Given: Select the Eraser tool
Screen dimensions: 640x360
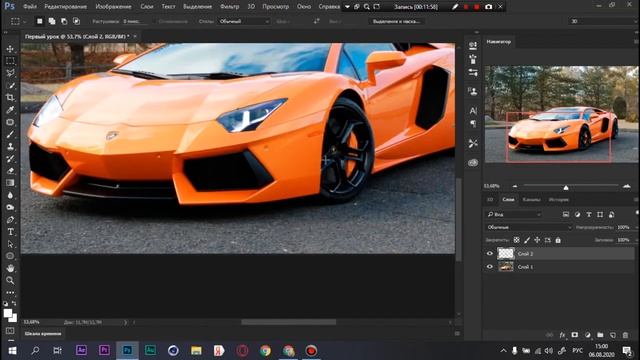Looking at the screenshot, I should [x=10, y=171].
